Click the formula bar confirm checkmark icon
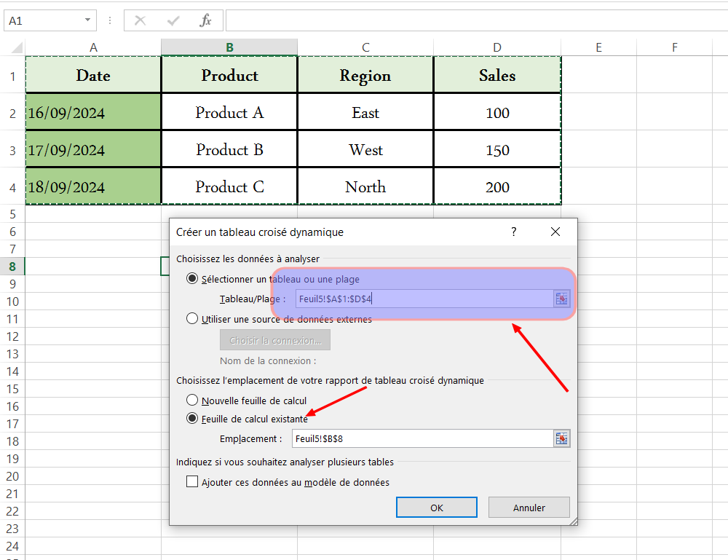 click(x=173, y=20)
